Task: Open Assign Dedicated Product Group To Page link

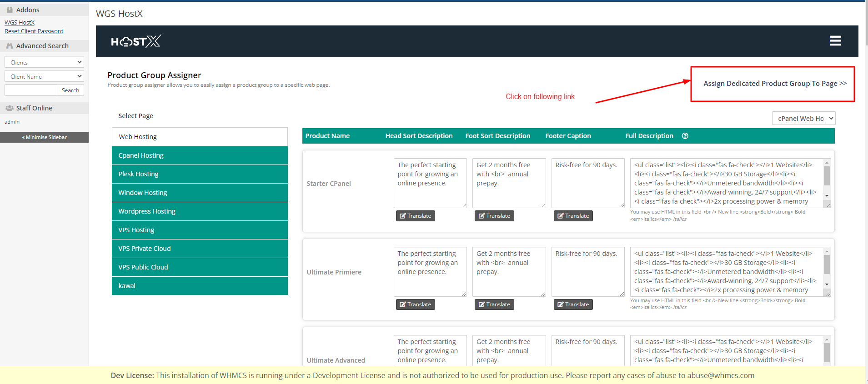Action: tap(775, 84)
